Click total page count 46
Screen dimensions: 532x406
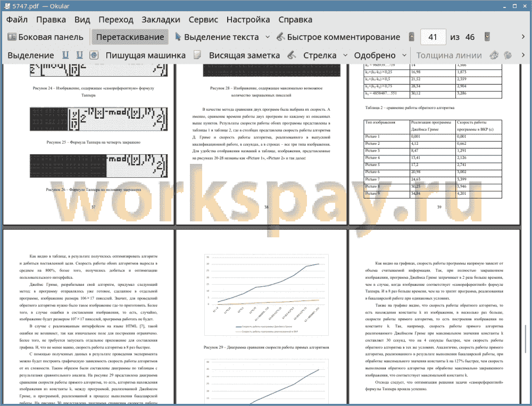470,37
